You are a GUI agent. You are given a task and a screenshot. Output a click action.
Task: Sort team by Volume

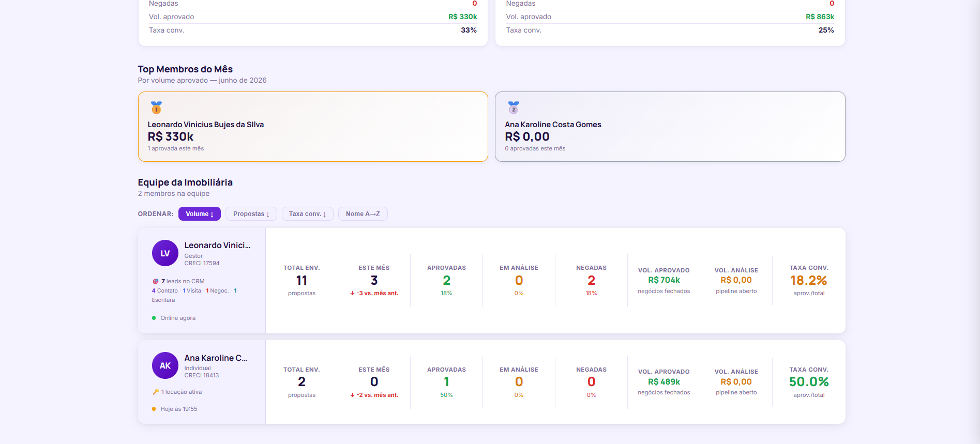click(199, 214)
